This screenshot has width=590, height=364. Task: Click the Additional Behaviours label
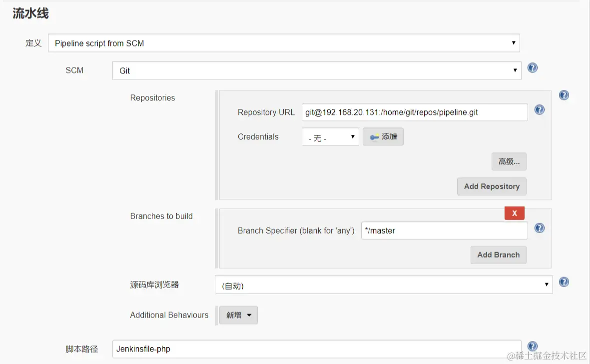tap(169, 315)
